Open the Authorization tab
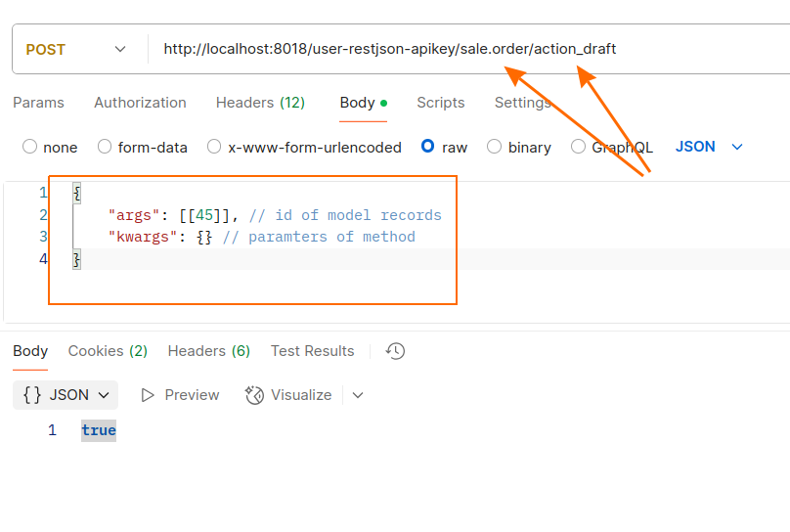Viewport: 790px width, 532px height. tap(140, 103)
